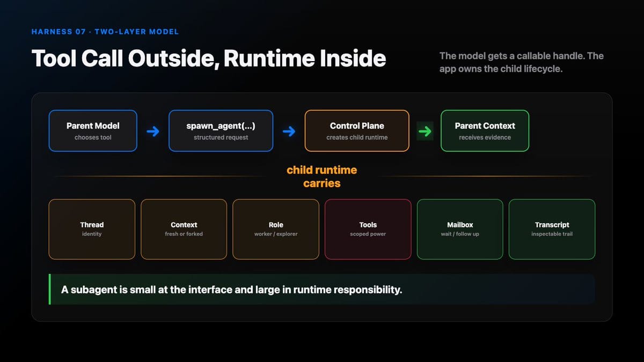Select the Mailbox wait / follow up card
Image resolution: width=644 pixels, height=362 pixels.
pos(460,229)
